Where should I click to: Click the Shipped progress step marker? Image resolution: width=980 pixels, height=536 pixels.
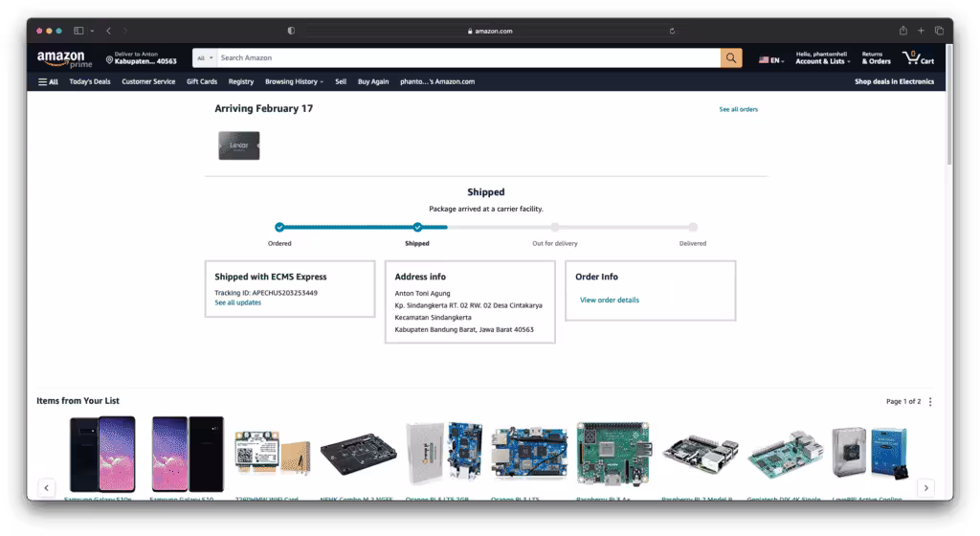tap(417, 228)
